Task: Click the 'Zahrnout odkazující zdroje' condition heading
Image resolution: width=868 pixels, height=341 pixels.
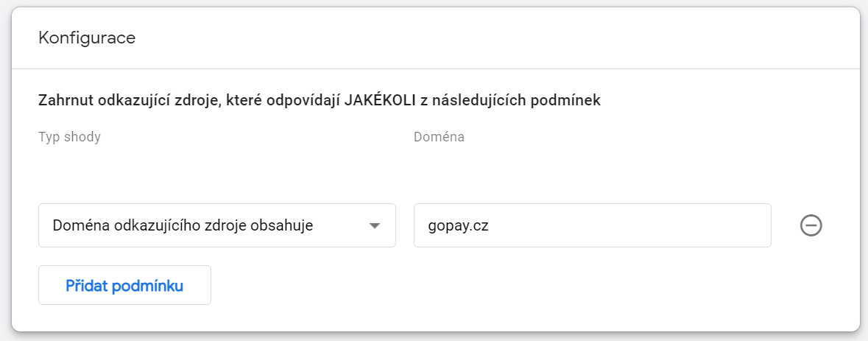Action: click(184, 100)
